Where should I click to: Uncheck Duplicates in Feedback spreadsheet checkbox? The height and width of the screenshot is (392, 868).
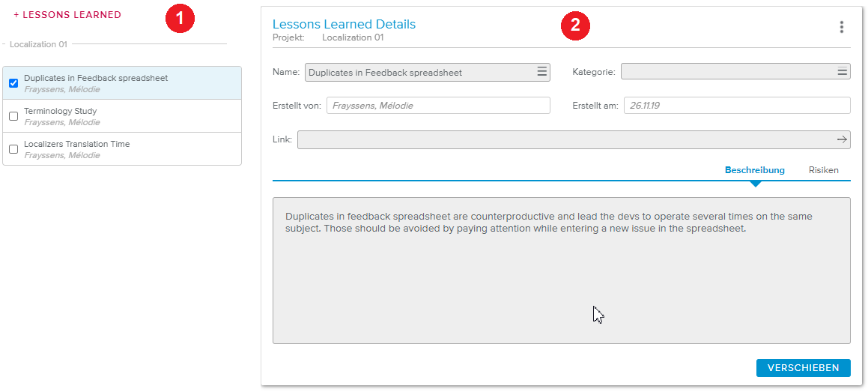pyautogui.click(x=13, y=83)
